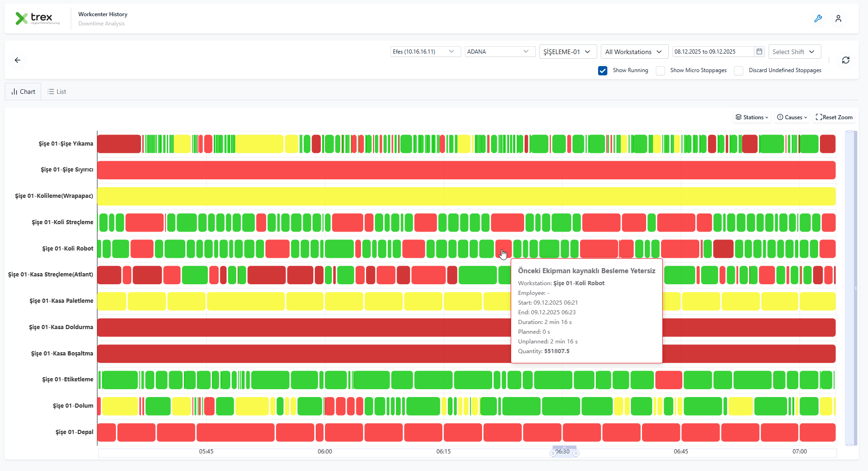The width and height of the screenshot is (868, 471).
Task: Click the Downtime Analysis subtitle
Action: point(102,24)
